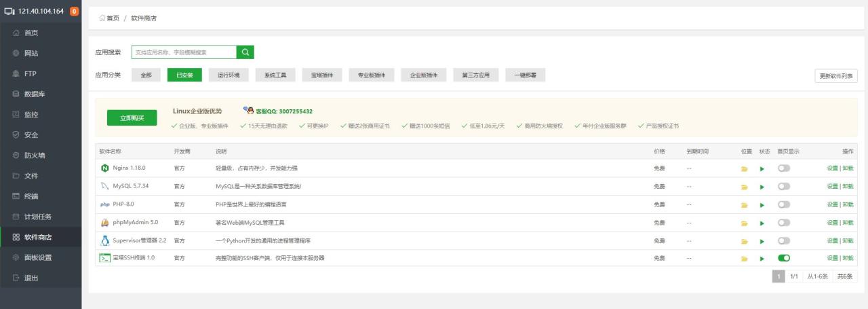Click the phpMyAdmin 5.0 sailboat icon

[x=104, y=222]
